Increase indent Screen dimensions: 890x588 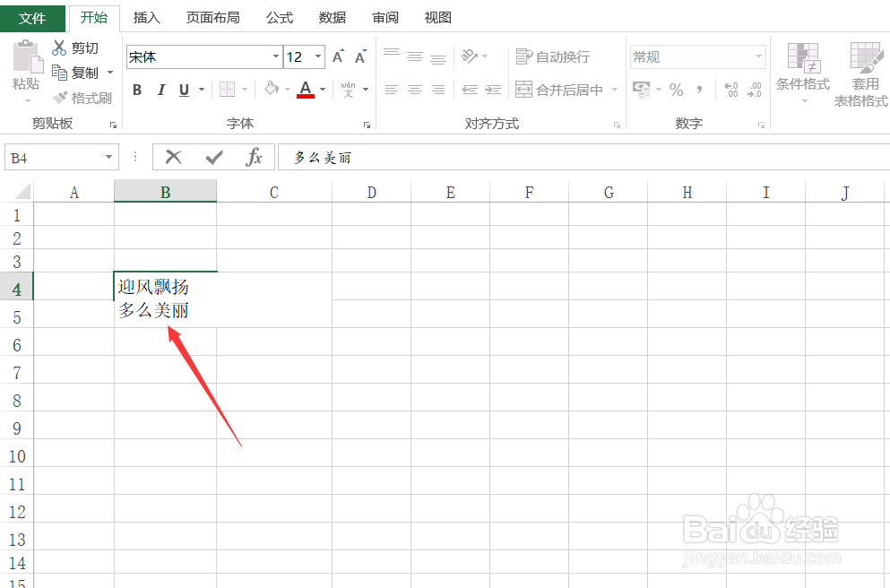[493, 89]
